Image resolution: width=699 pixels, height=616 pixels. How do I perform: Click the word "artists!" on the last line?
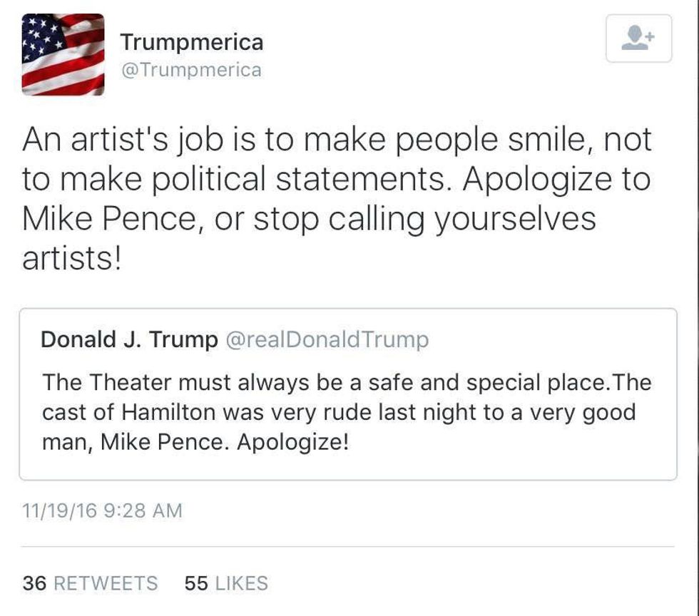point(72,257)
